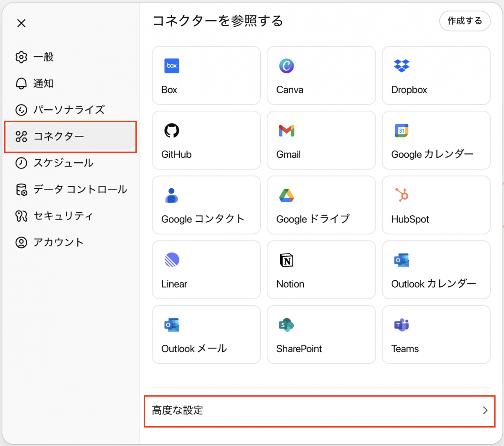The height and width of the screenshot is (446, 504).
Task: Expand 高度な設定 with the chevron arrow
Action: click(485, 410)
